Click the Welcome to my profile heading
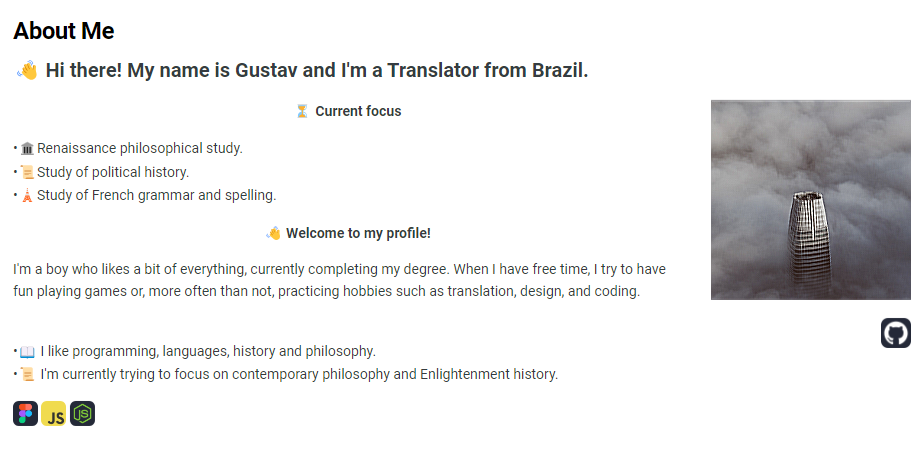 coord(358,233)
